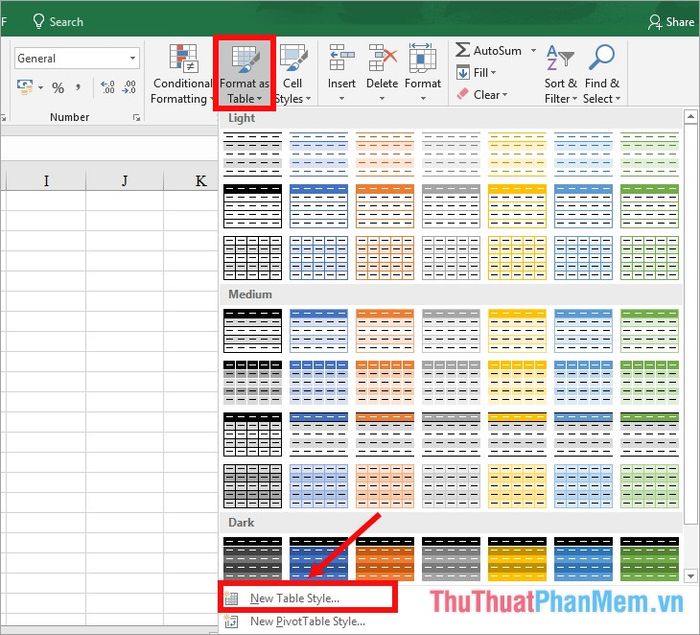Expand the Format dropdown arrow
Image resolution: width=700 pixels, height=635 pixels.
423,99
